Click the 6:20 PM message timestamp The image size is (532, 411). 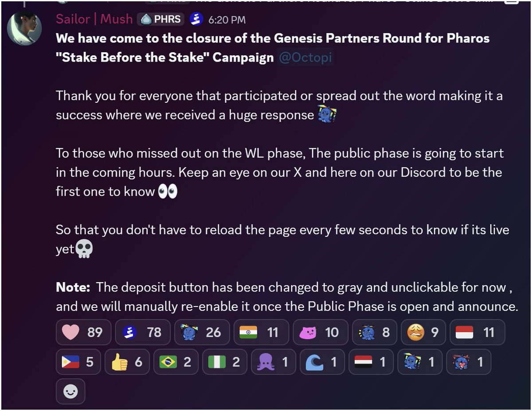227,20
